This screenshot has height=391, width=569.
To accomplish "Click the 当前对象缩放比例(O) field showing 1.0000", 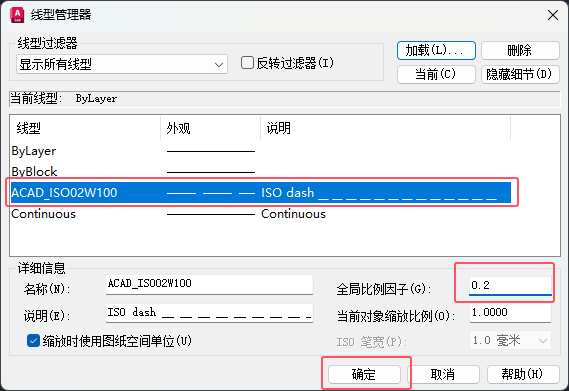I will [510, 313].
